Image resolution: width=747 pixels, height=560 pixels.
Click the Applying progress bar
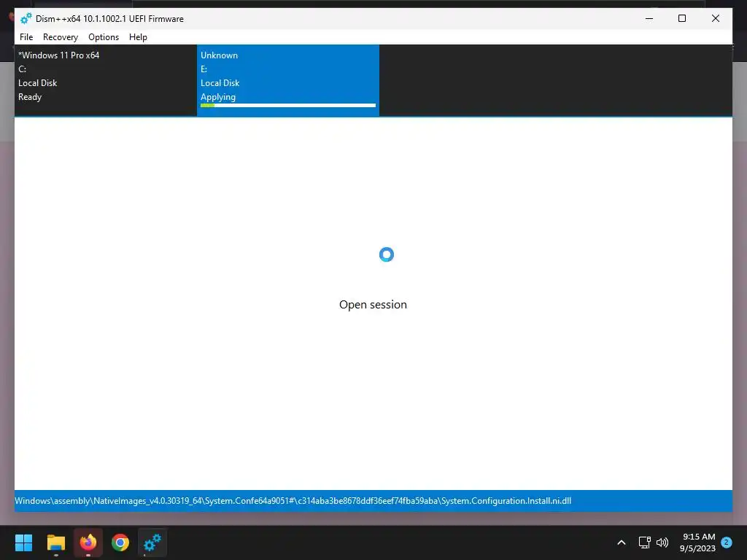coord(288,105)
